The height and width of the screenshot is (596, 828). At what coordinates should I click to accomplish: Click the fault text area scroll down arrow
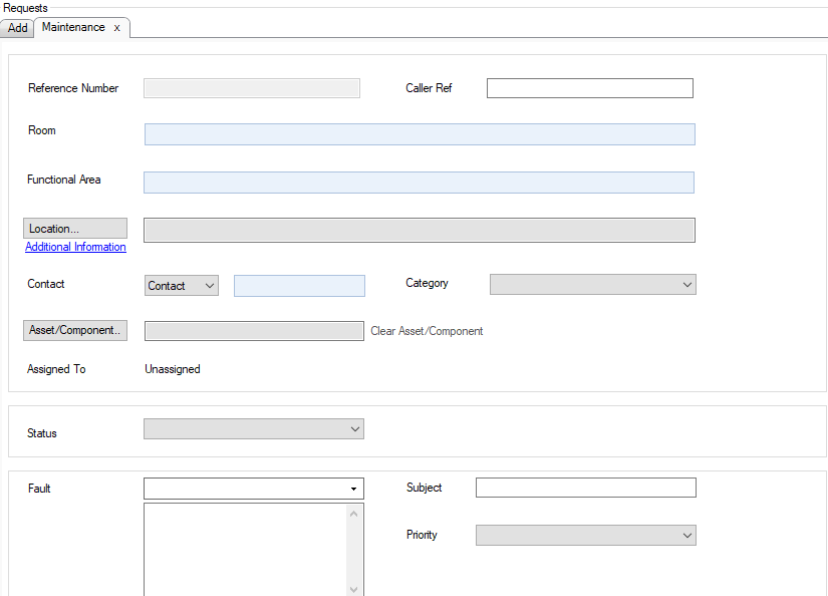click(353, 589)
